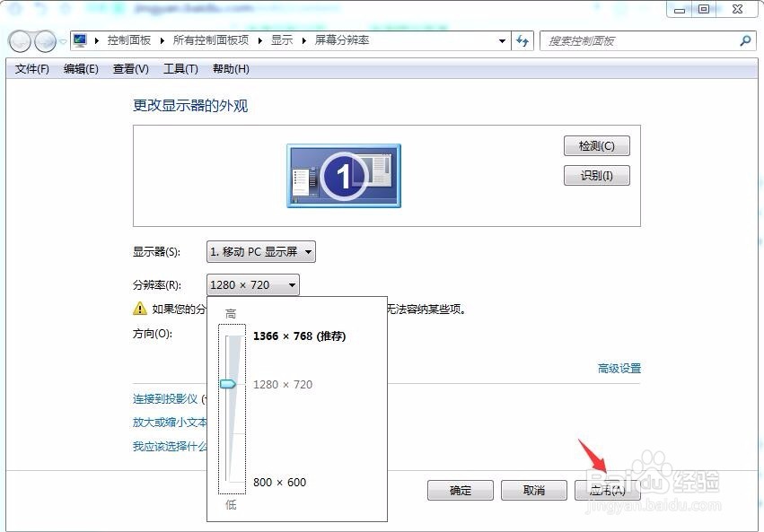
Task: Click the 1280 × 720 resolution label
Action: (x=283, y=385)
